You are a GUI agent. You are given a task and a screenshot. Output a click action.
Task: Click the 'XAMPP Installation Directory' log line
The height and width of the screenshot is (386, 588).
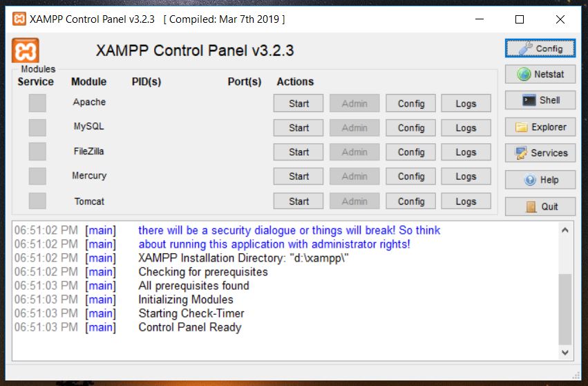point(243,258)
